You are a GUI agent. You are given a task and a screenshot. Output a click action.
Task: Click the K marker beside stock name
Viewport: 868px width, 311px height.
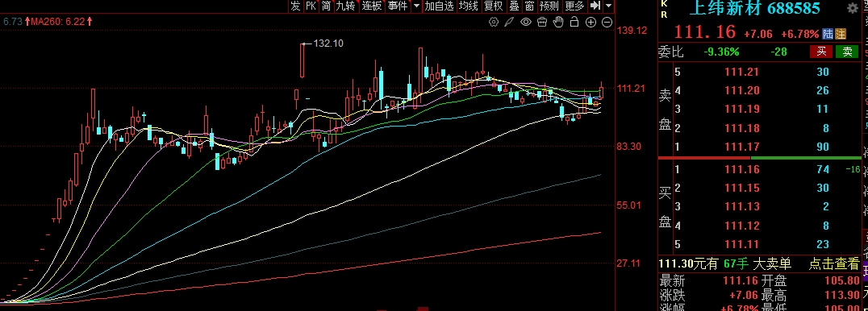(x=664, y=4)
